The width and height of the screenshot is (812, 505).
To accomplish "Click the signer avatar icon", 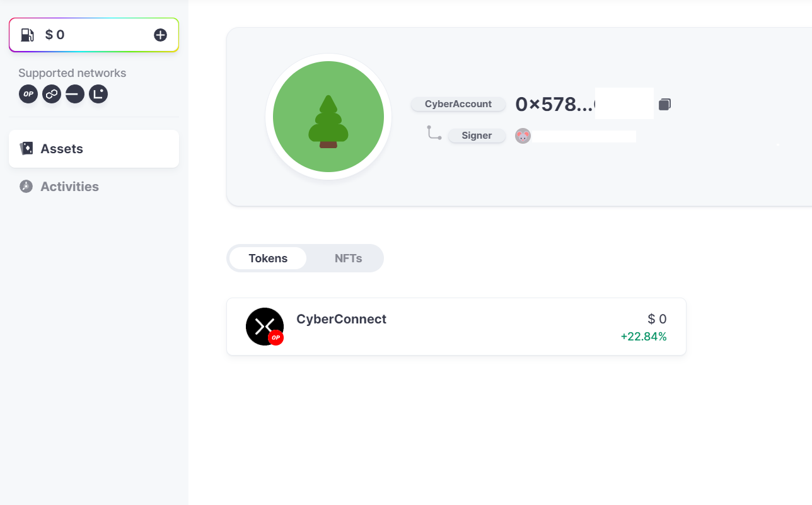I will tap(523, 136).
